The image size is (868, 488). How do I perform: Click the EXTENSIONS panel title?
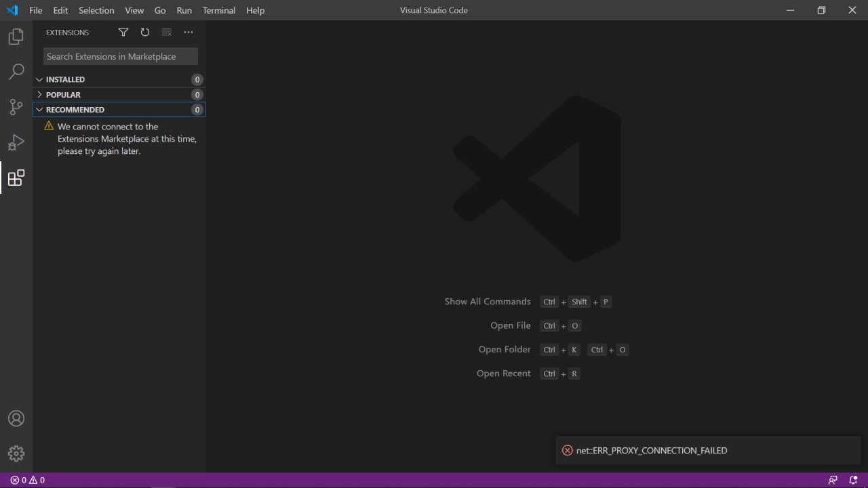coord(67,33)
